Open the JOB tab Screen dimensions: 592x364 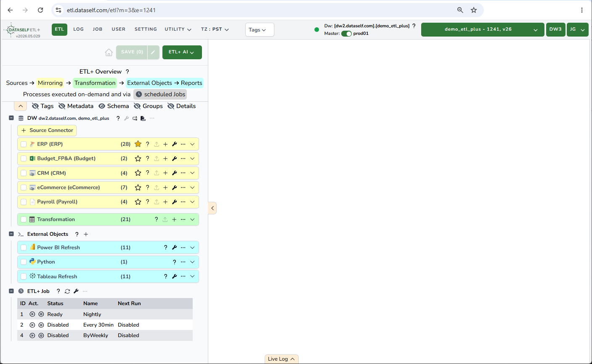pos(98,29)
